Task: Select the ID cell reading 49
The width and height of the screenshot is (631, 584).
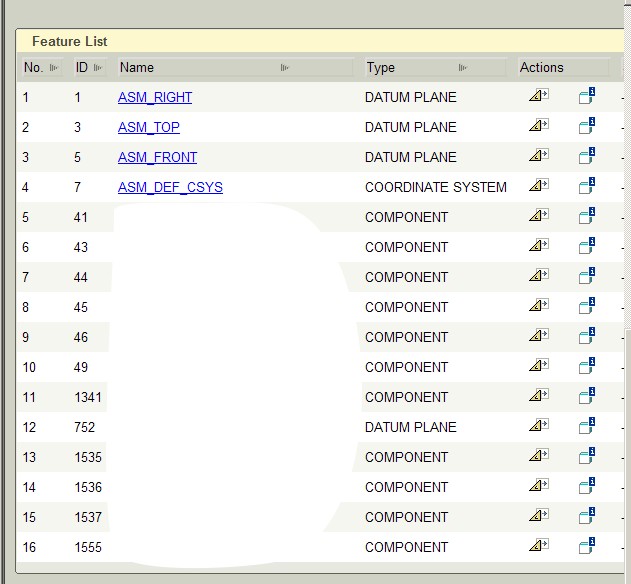Action: tap(81, 367)
